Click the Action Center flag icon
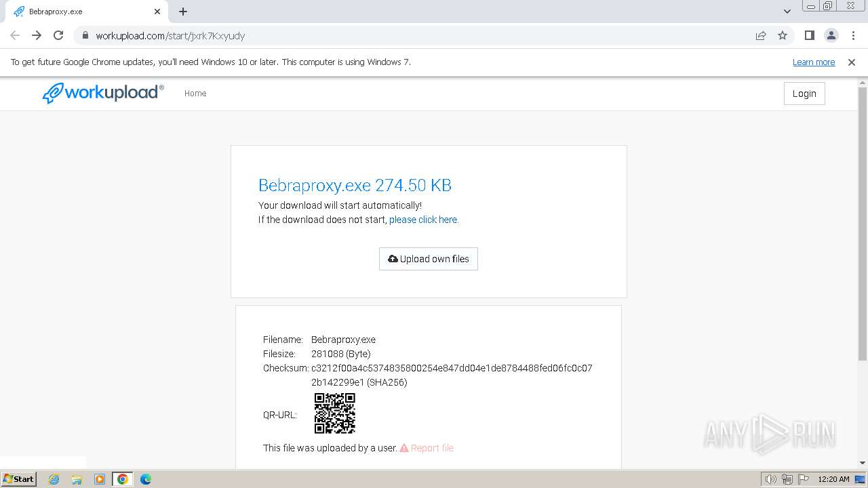This screenshot has height=488, width=868. pyautogui.click(x=803, y=479)
